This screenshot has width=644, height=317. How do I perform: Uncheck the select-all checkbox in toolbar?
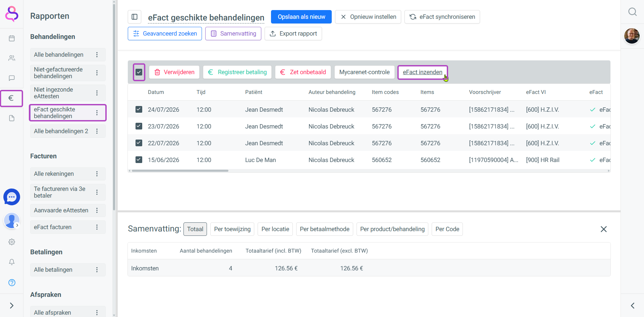pyautogui.click(x=139, y=72)
